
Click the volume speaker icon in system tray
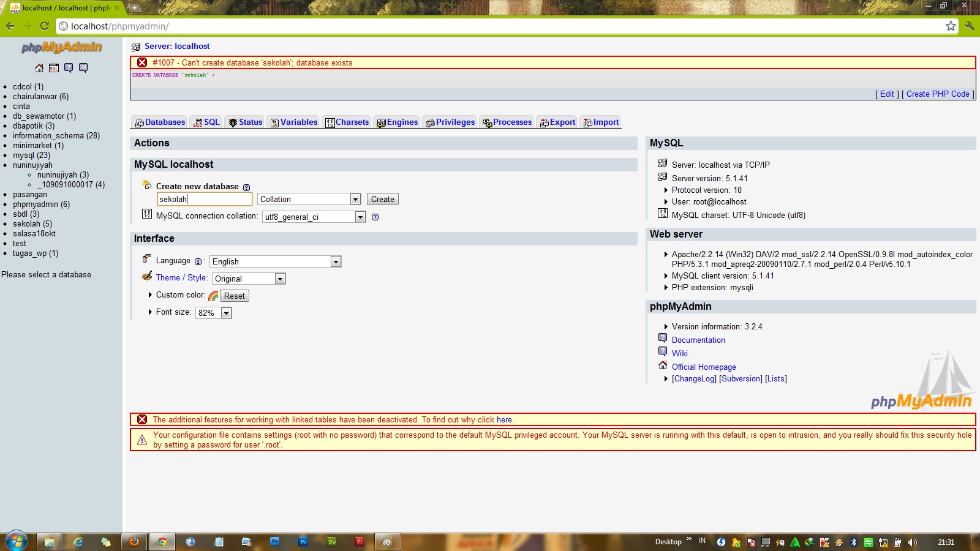(913, 542)
